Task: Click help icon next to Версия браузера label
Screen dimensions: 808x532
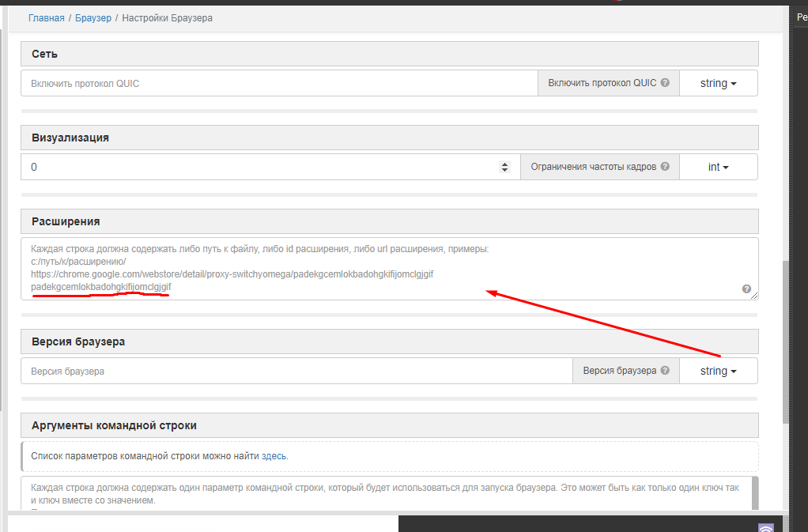Action: coord(665,371)
